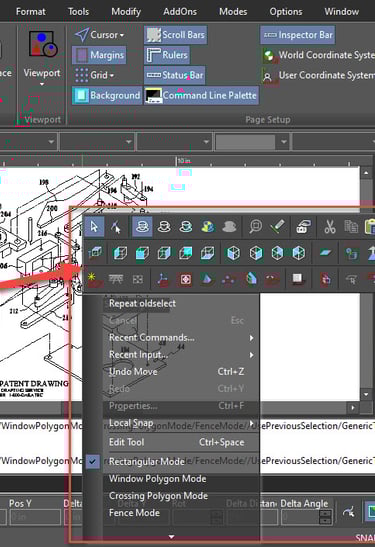Toggle Command Line Palette visibility

[x=201, y=96]
